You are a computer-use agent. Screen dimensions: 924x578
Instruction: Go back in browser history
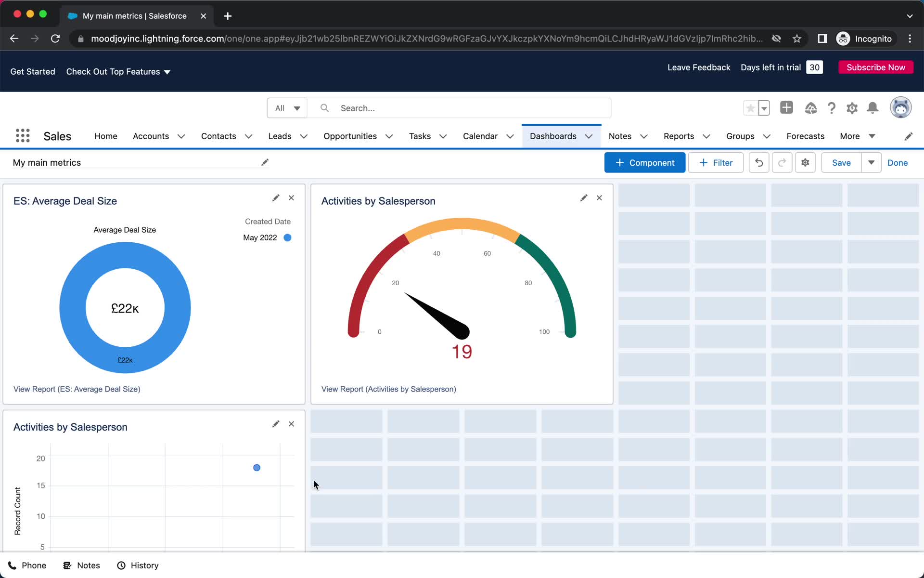[14, 39]
